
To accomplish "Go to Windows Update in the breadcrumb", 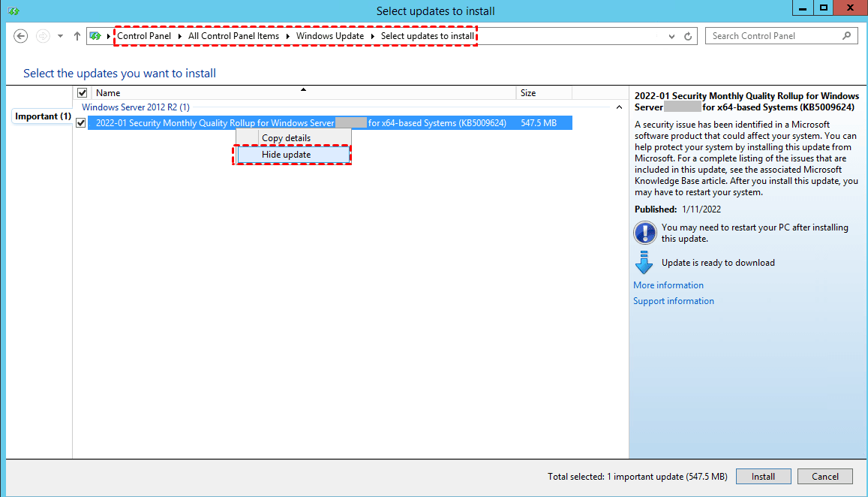I will [x=330, y=36].
